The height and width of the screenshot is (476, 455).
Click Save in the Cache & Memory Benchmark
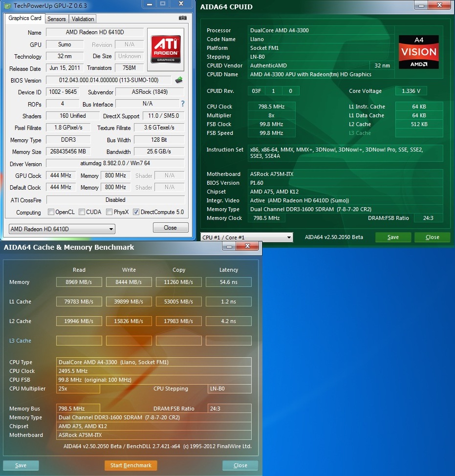click(x=21, y=465)
